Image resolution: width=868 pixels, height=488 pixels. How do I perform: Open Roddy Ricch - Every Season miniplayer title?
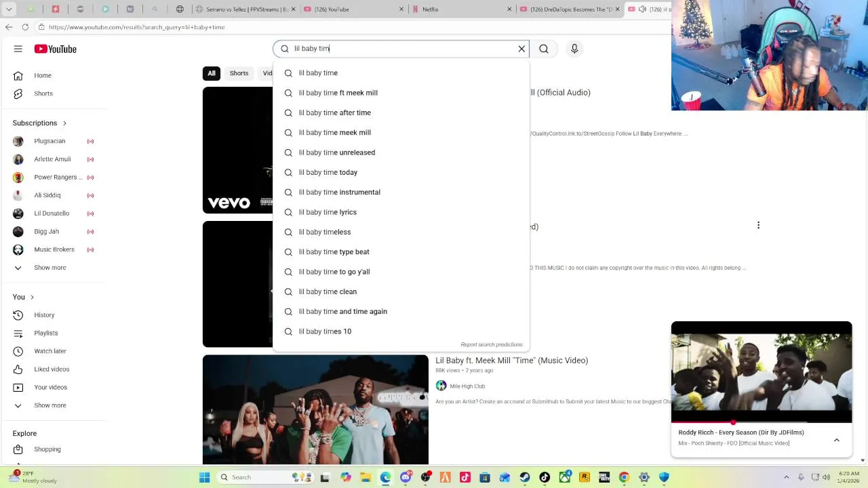tap(741, 432)
